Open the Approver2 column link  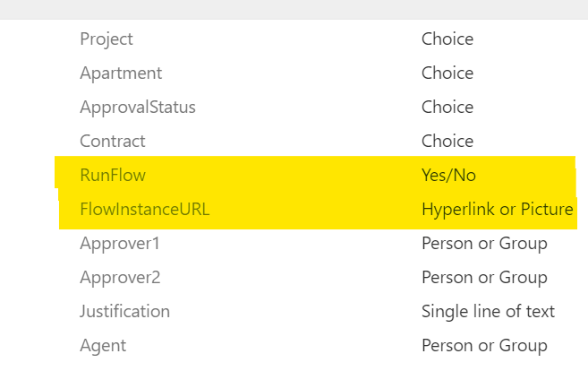[x=120, y=278]
